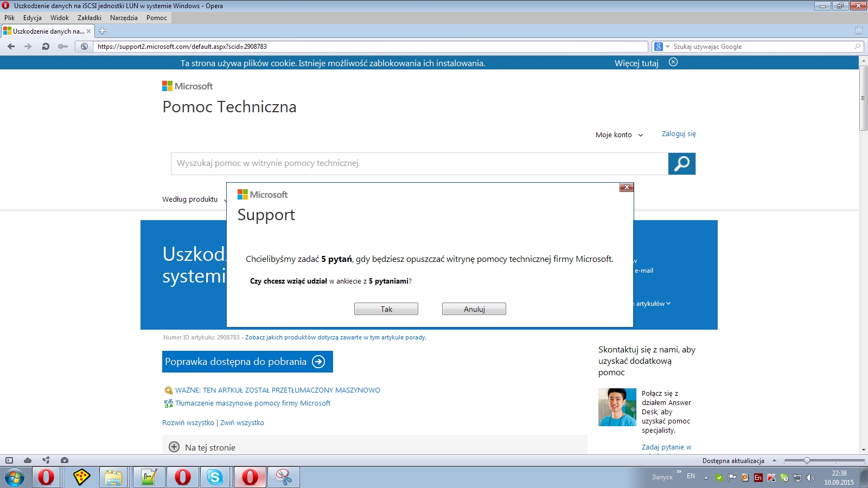868x488 pixels.
Task: Expand the Na tej stronie section
Action: (x=174, y=447)
